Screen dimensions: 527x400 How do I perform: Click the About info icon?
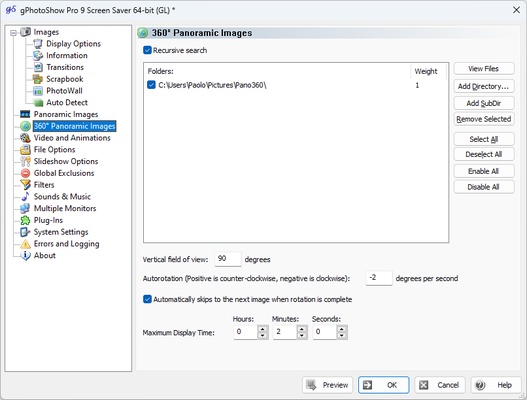click(x=25, y=255)
